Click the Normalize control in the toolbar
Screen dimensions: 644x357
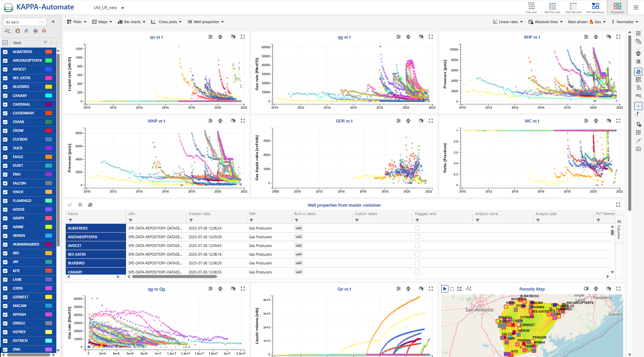point(625,22)
